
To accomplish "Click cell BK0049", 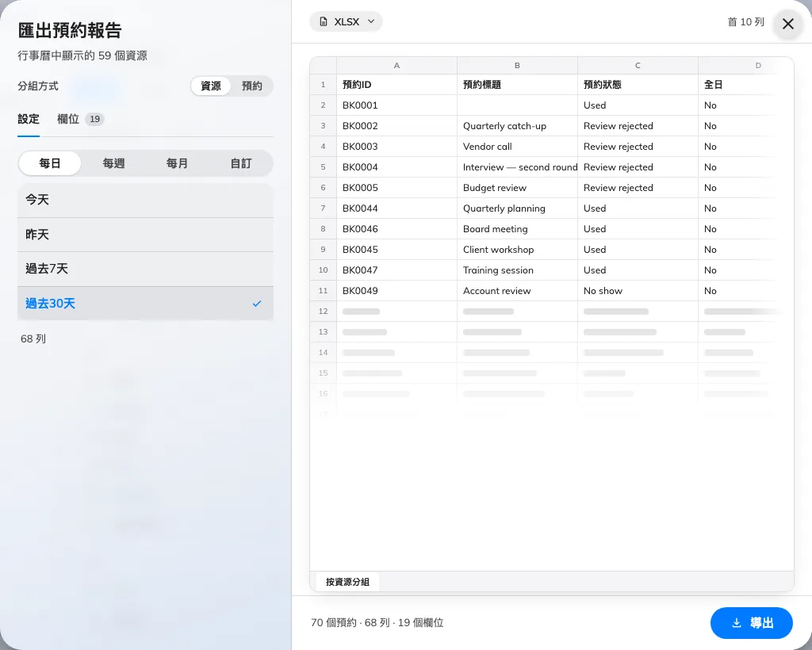I will pyautogui.click(x=396, y=292).
